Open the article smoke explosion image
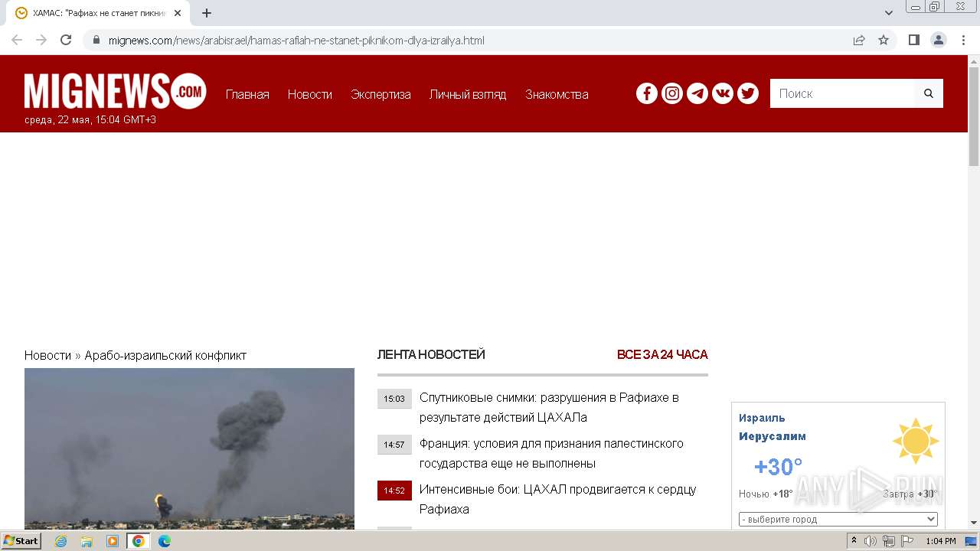The height and width of the screenshot is (551, 980). point(189,448)
